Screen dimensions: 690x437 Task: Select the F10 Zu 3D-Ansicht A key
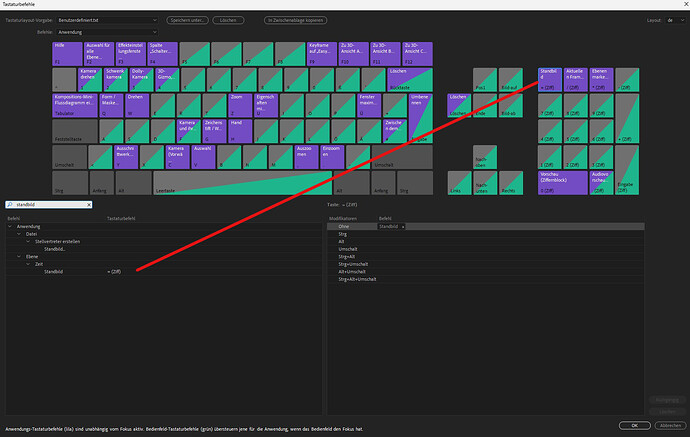pos(354,54)
